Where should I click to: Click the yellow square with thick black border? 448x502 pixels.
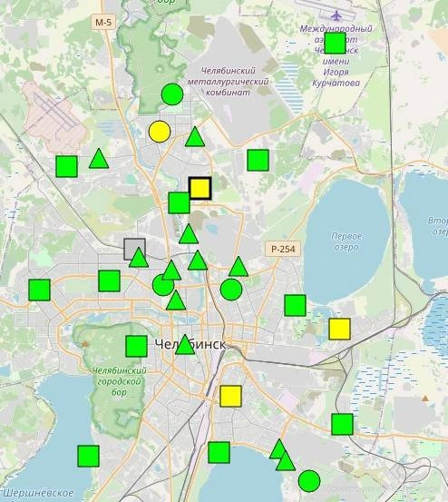(x=200, y=188)
